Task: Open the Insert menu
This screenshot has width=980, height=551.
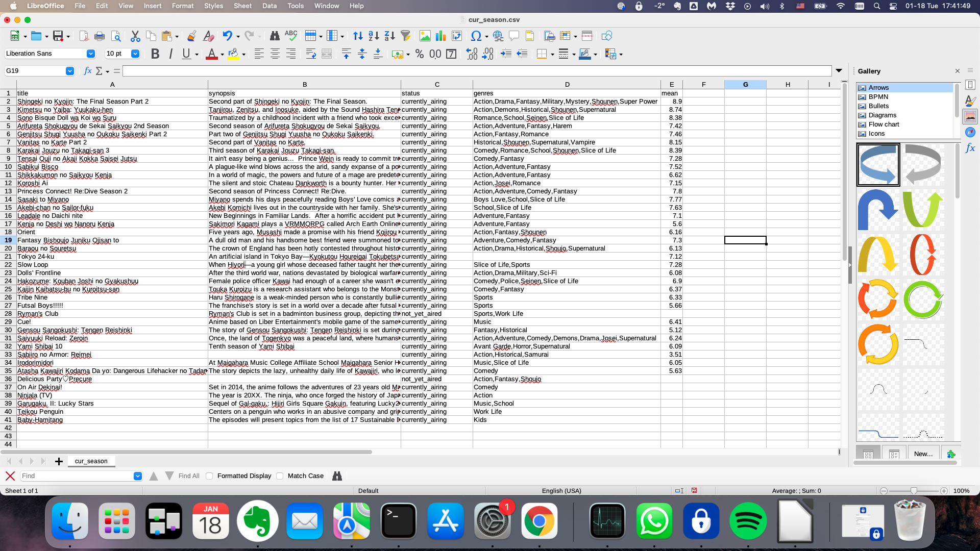Action: pyautogui.click(x=153, y=6)
